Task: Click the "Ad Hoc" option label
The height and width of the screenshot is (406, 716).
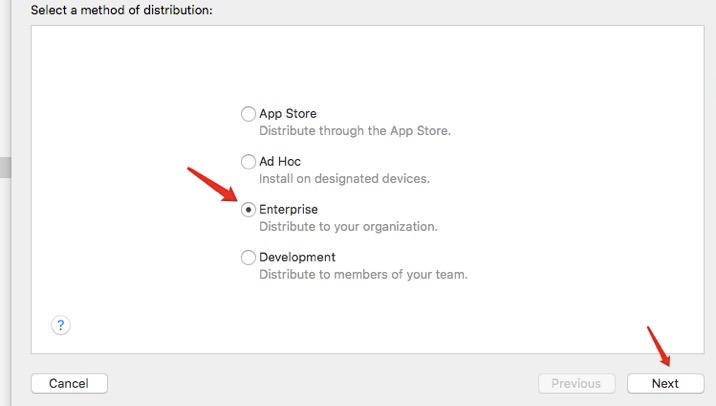Action: [280, 161]
